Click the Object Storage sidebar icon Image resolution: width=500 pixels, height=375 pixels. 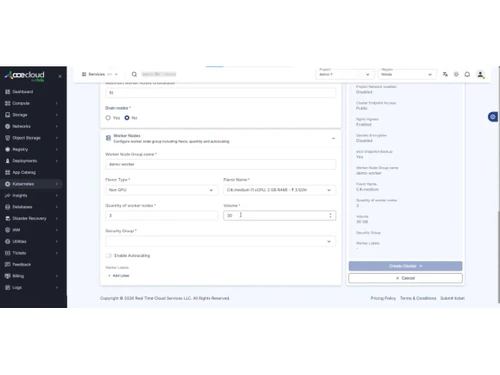point(8,138)
